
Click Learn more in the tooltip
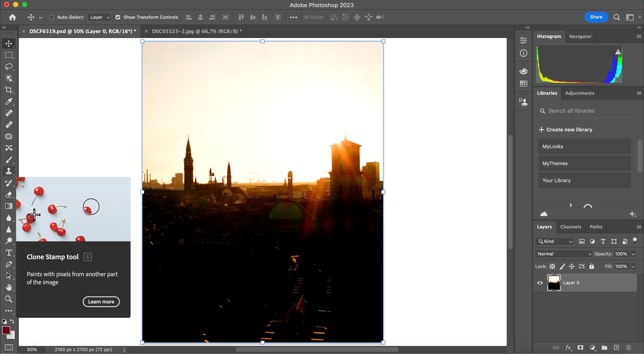101,302
